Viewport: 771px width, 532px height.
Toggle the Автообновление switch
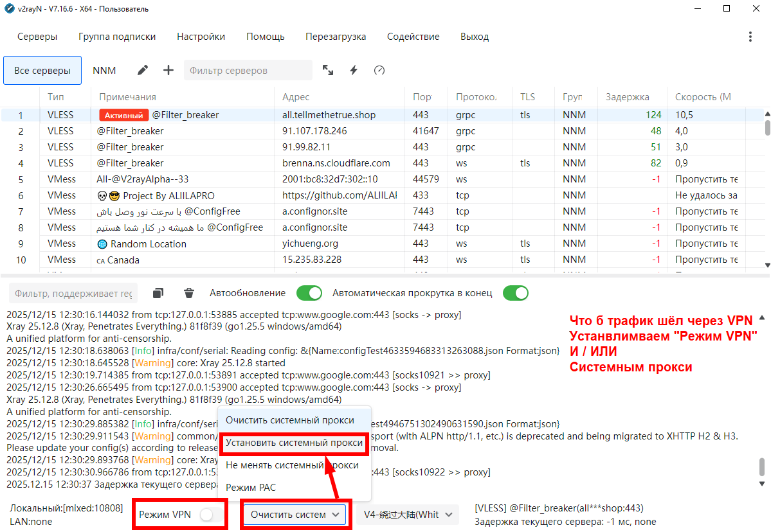tap(309, 293)
